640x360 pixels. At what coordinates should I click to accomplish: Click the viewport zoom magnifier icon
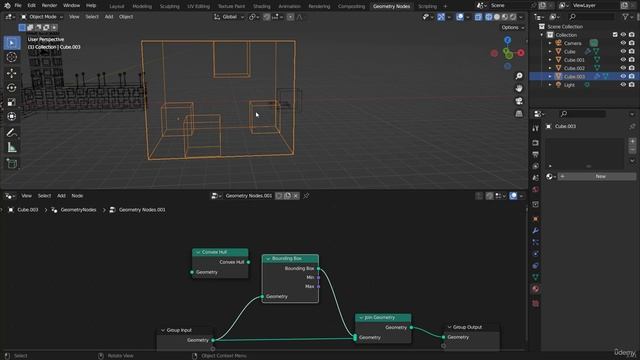tap(519, 76)
